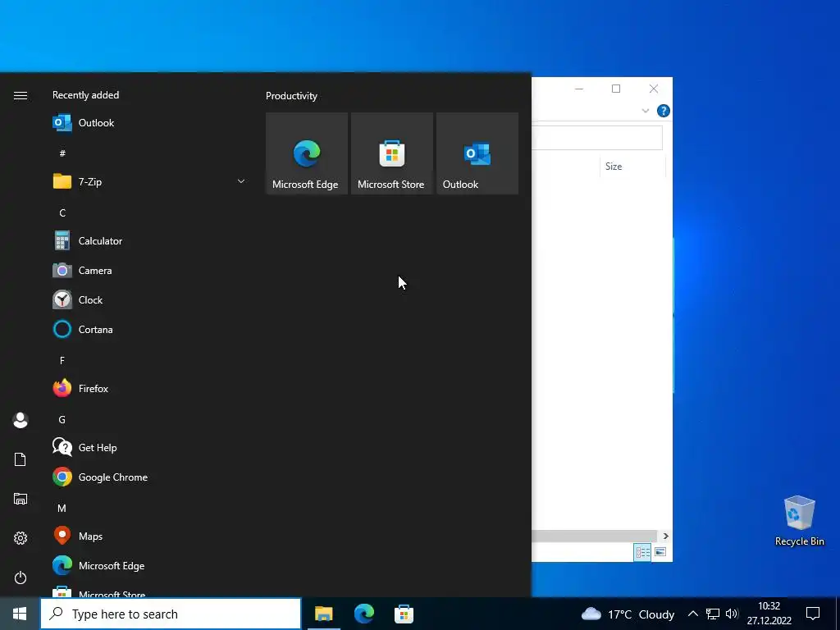Click the network icon in system tray
The image size is (840, 630).
[x=713, y=614]
